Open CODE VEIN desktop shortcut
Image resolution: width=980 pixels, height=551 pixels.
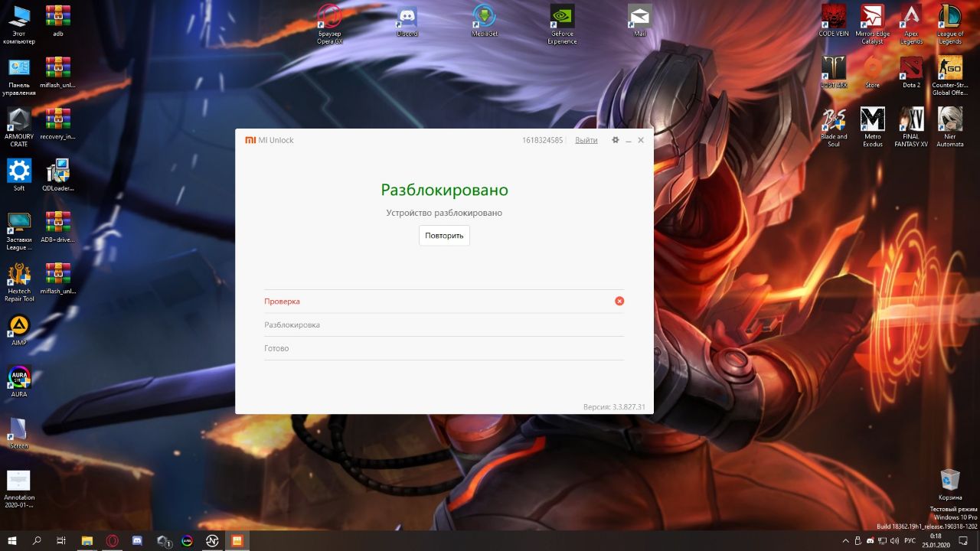833,21
